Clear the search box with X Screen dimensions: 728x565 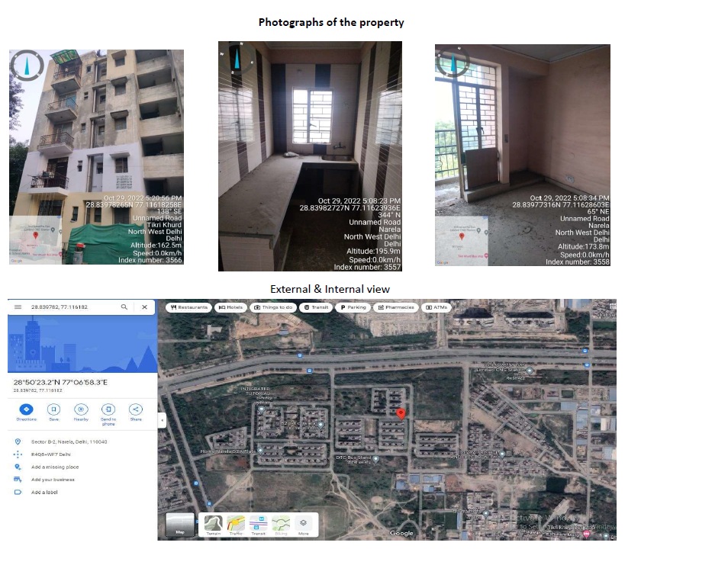click(x=144, y=307)
